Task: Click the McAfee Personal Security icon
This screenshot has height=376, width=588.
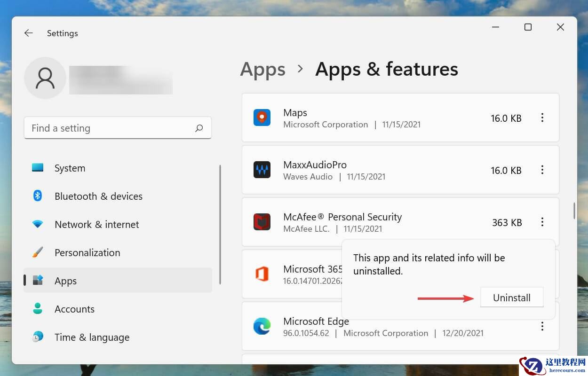Action: click(262, 222)
